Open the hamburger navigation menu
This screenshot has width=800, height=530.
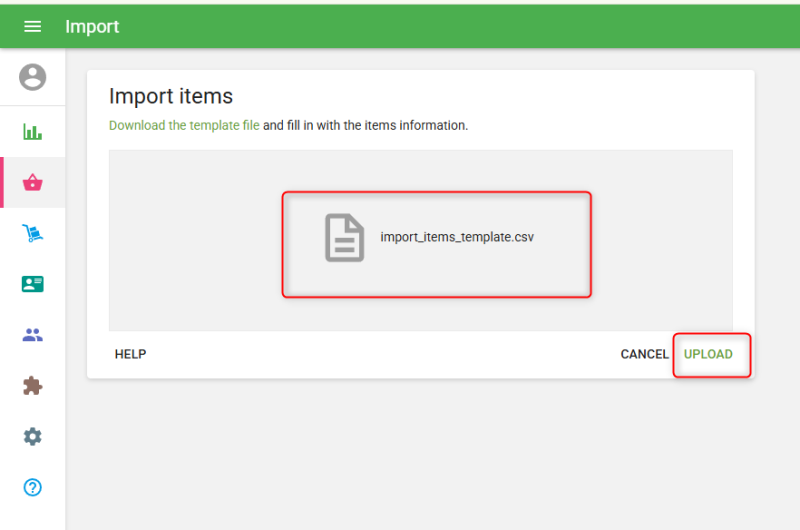[32, 27]
